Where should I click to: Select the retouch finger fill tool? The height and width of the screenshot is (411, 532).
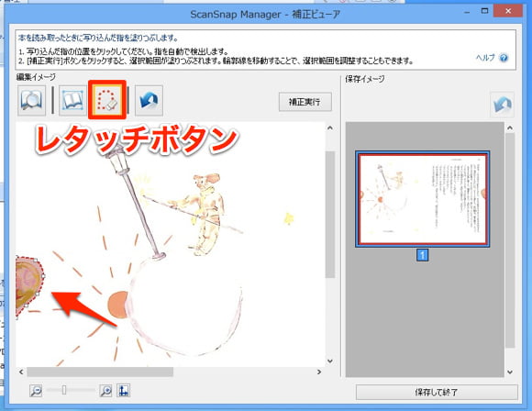(107, 100)
